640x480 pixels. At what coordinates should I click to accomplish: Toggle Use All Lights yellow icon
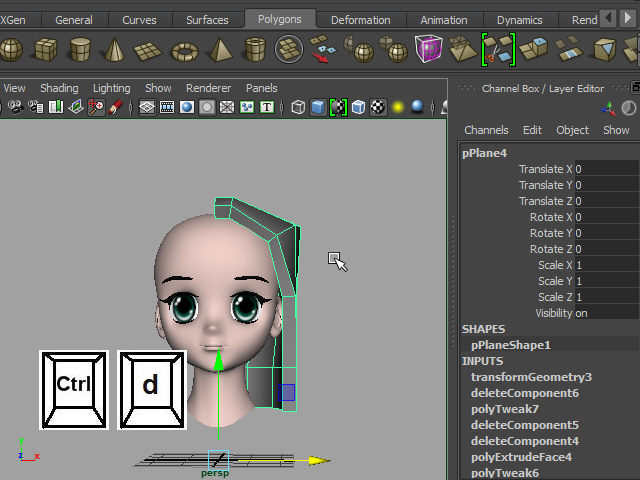click(398, 107)
